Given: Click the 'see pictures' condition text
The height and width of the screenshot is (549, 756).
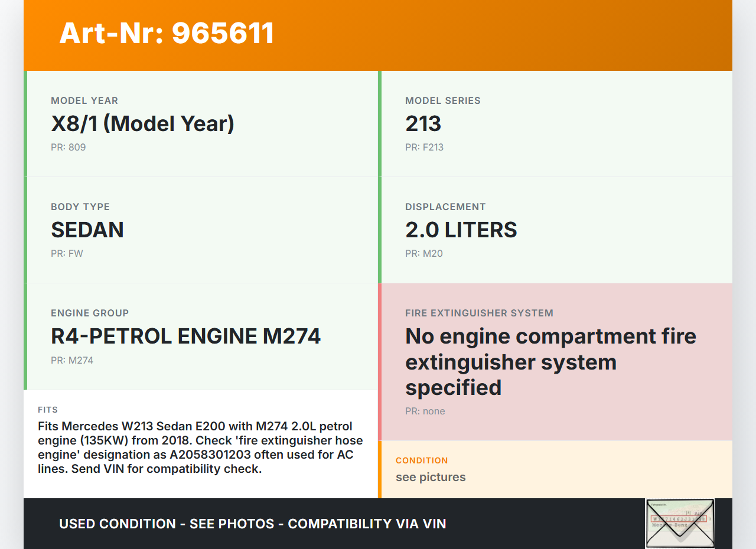Looking at the screenshot, I should tap(431, 477).
